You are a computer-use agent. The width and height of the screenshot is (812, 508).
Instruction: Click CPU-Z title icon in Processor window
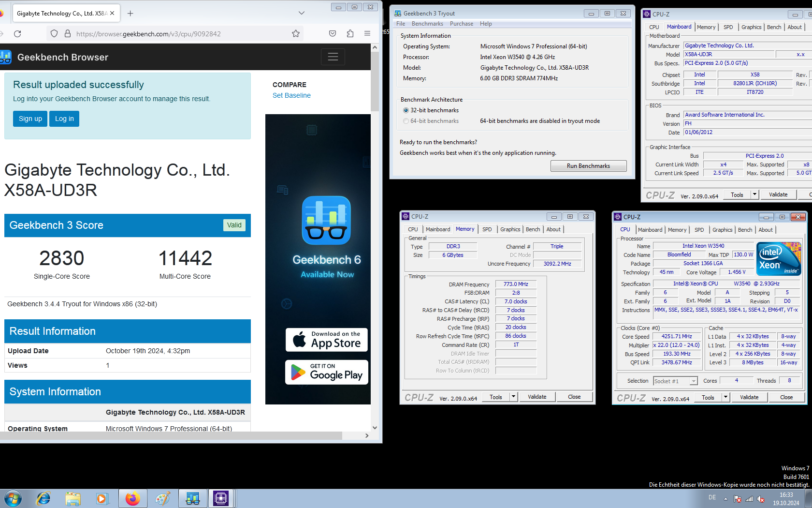(617, 217)
